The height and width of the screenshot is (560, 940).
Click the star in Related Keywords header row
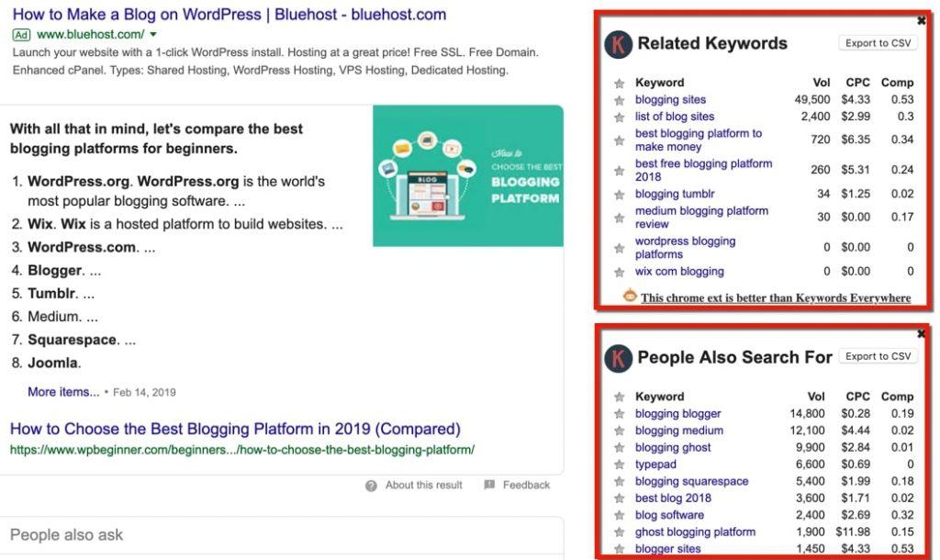(620, 84)
